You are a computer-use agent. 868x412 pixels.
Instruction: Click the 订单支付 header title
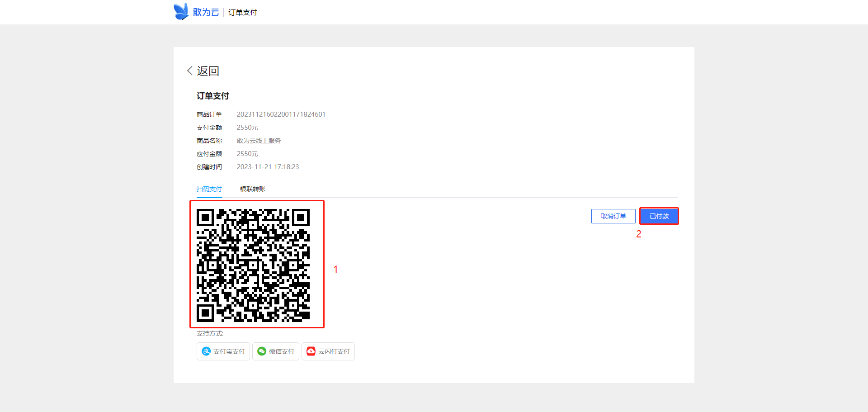212,95
